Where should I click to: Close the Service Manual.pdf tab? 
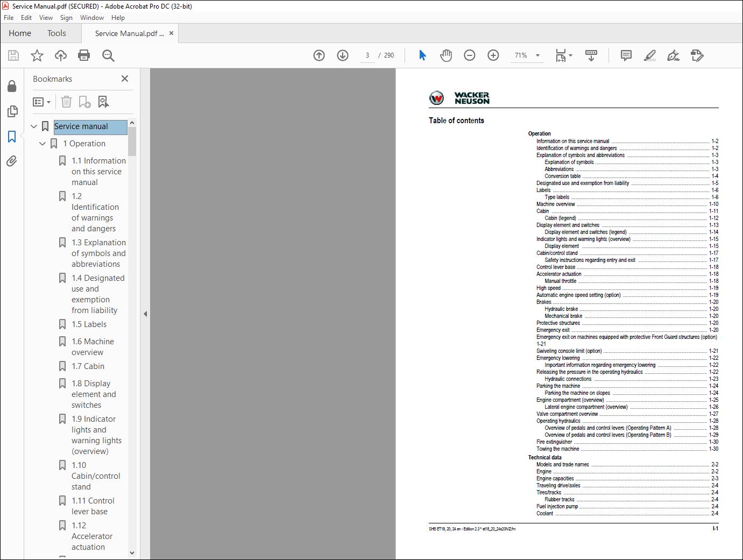(171, 33)
